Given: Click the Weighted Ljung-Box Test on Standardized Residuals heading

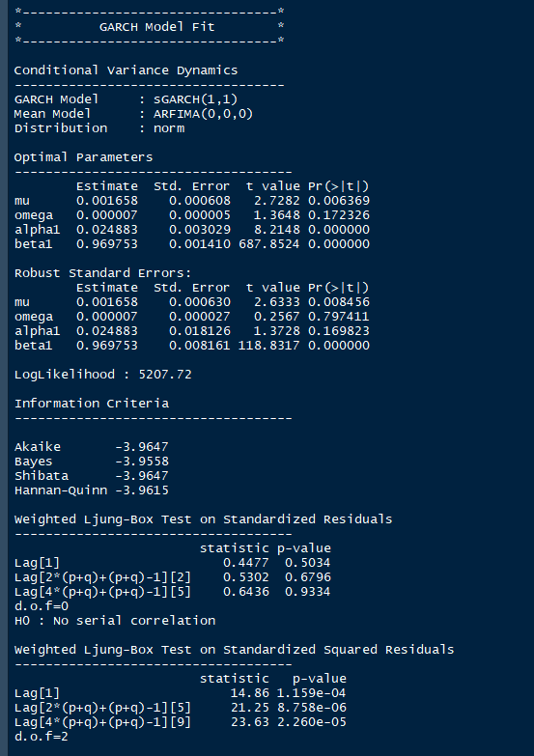Looking at the screenshot, I should [x=203, y=519].
